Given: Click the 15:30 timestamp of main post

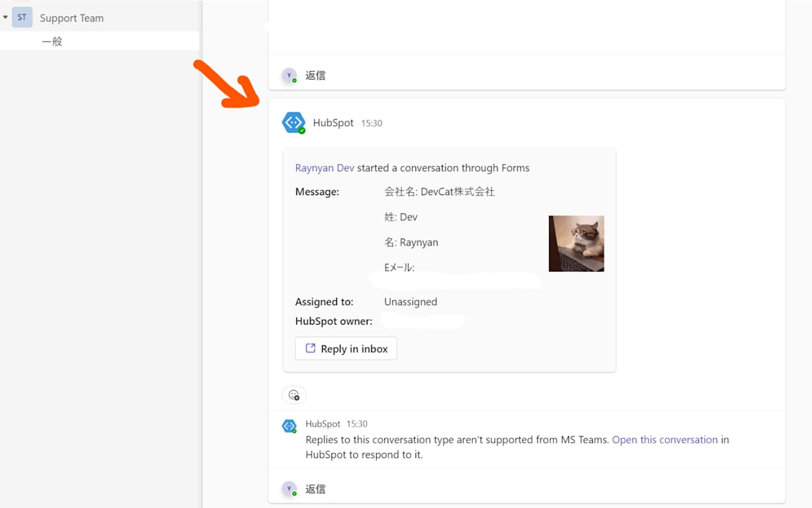Looking at the screenshot, I should coord(371,123).
